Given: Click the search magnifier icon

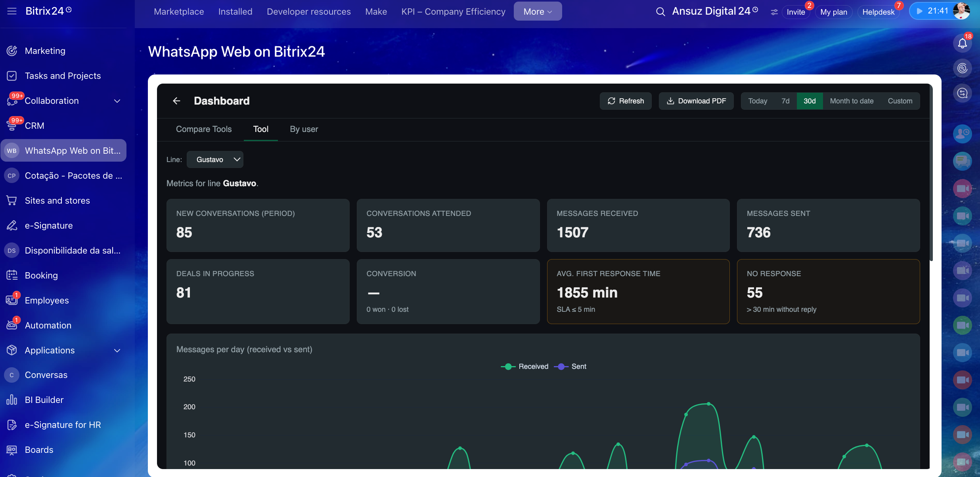Looking at the screenshot, I should [660, 12].
